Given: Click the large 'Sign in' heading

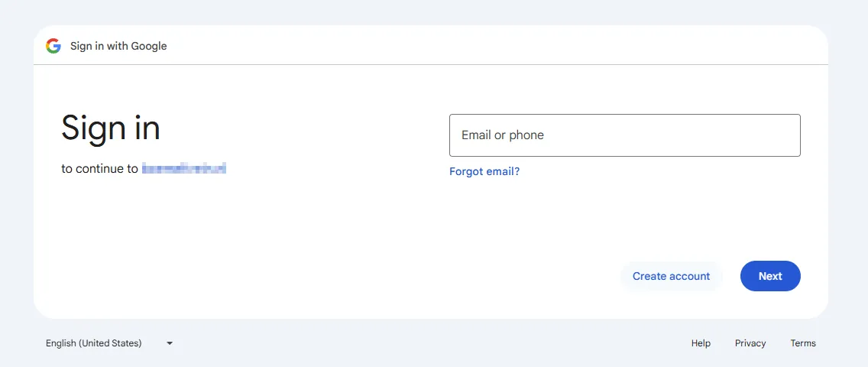Looking at the screenshot, I should [x=111, y=128].
